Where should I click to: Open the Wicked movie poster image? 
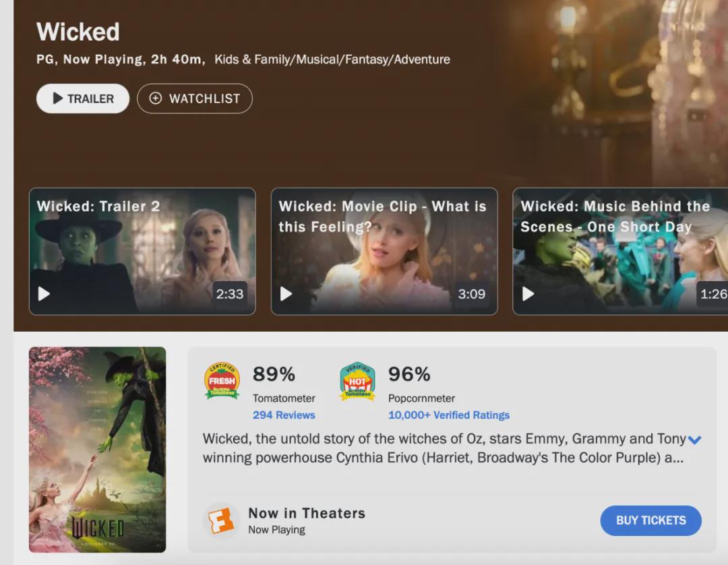[x=97, y=450]
